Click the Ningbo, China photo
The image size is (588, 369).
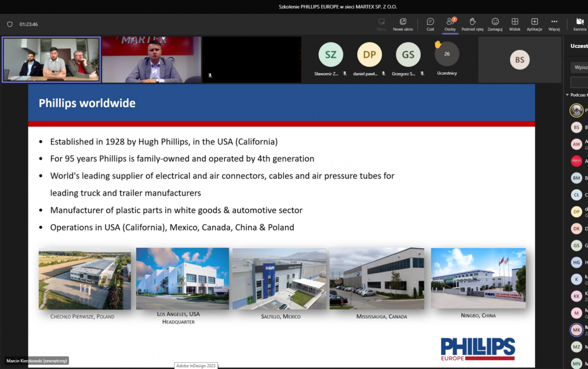(478, 278)
